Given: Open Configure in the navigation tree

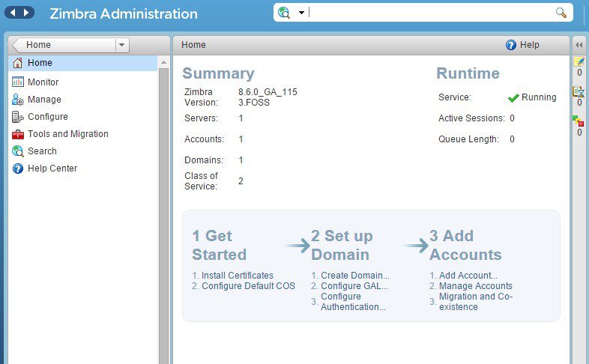Looking at the screenshot, I should click(48, 117).
